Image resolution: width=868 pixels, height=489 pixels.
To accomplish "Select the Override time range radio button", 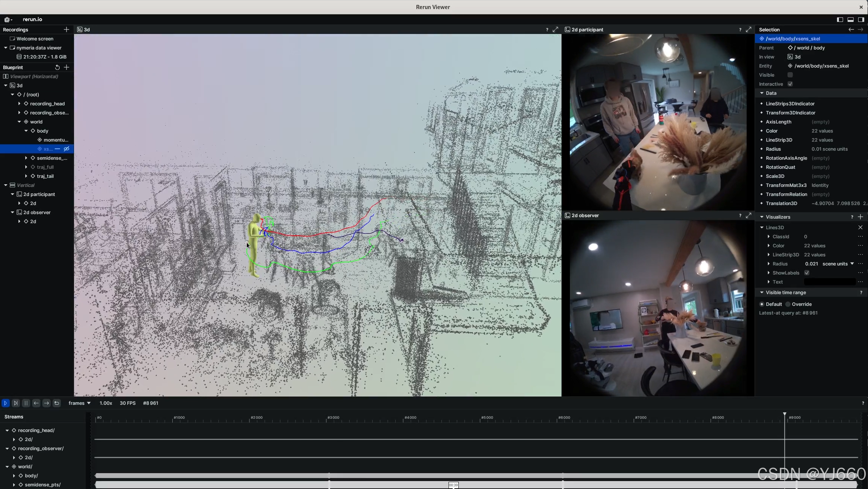I will 788,304.
